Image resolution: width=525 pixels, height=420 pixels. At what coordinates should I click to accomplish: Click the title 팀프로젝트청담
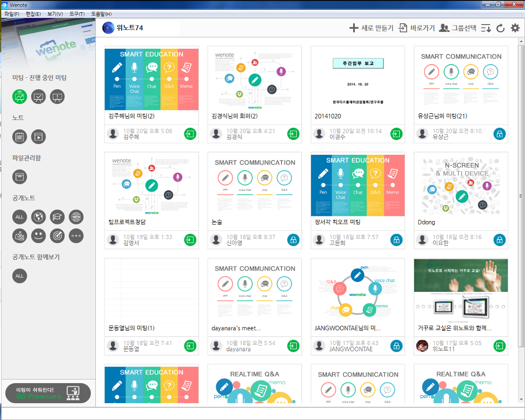pyautogui.click(x=127, y=222)
